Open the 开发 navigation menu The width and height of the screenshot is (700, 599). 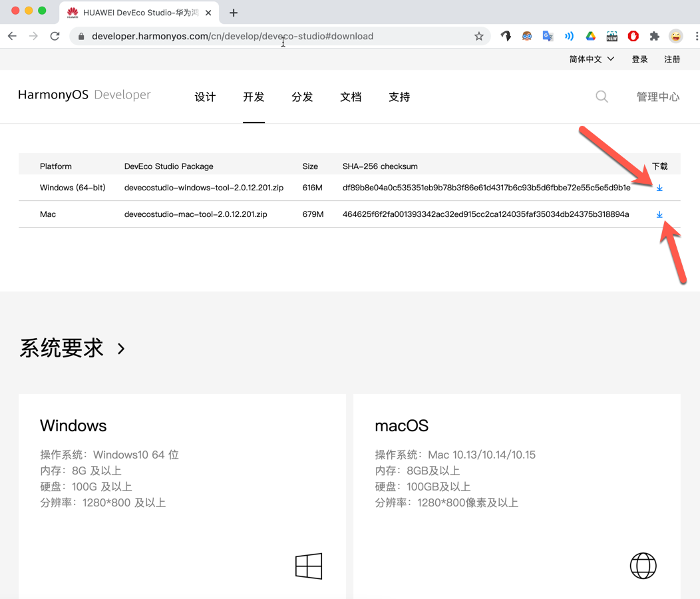pos(254,97)
